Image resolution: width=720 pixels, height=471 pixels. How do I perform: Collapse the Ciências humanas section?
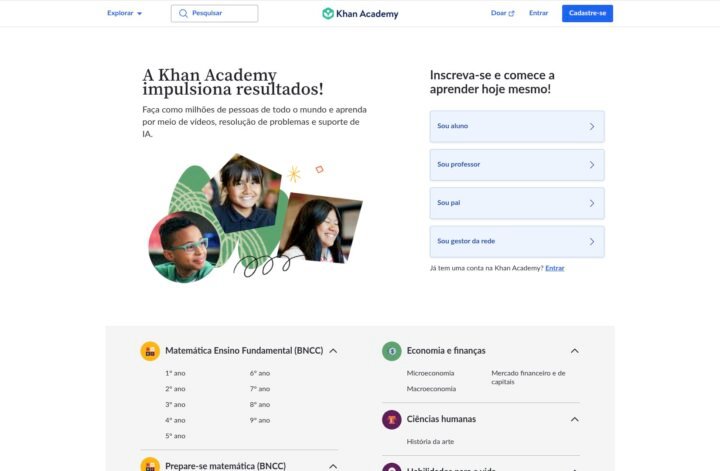coord(574,419)
